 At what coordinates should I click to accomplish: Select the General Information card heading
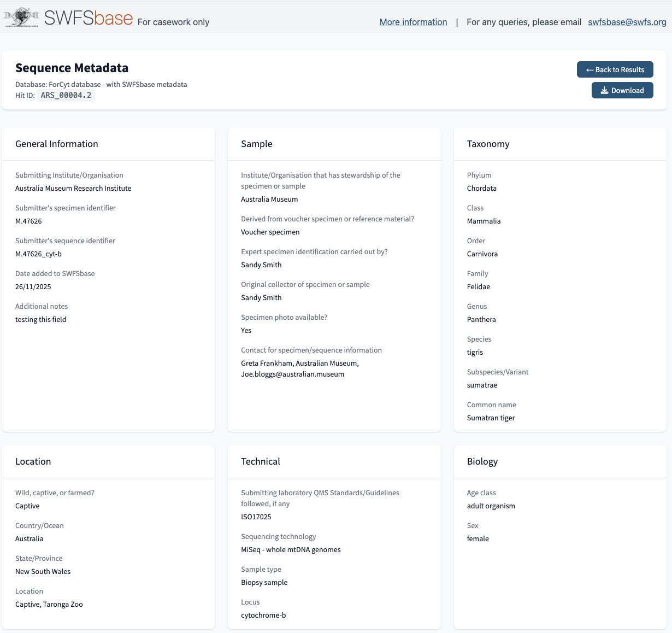point(57,144)
